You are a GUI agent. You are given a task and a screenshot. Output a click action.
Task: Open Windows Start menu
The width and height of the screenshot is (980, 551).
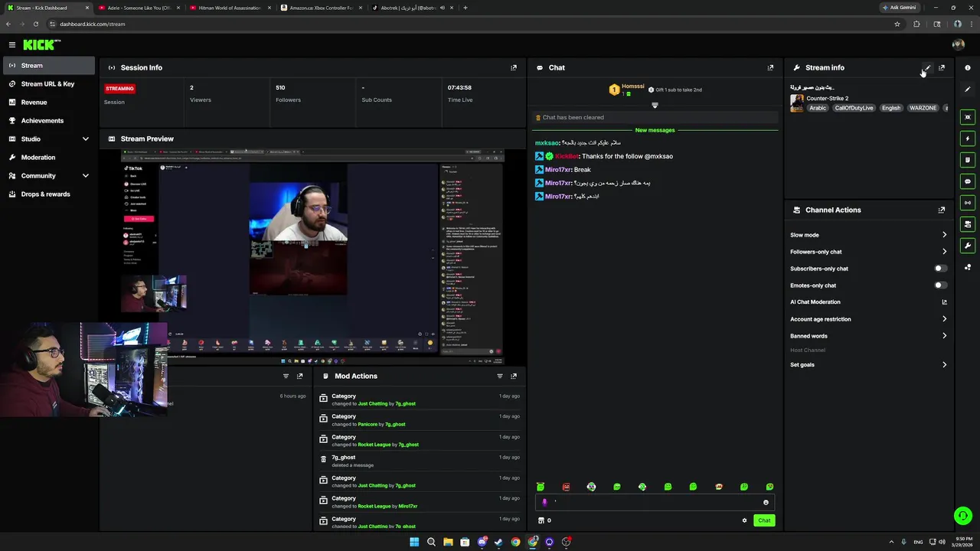tap(414, 542)
